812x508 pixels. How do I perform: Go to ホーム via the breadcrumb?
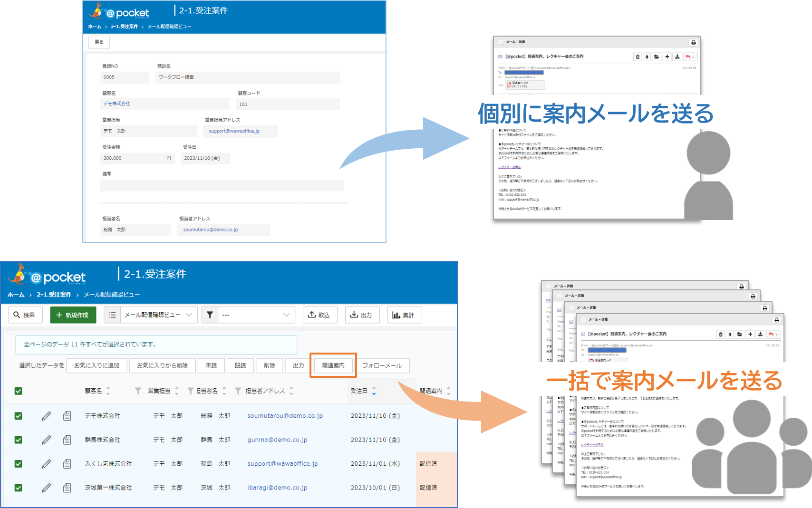pos(16,294)
